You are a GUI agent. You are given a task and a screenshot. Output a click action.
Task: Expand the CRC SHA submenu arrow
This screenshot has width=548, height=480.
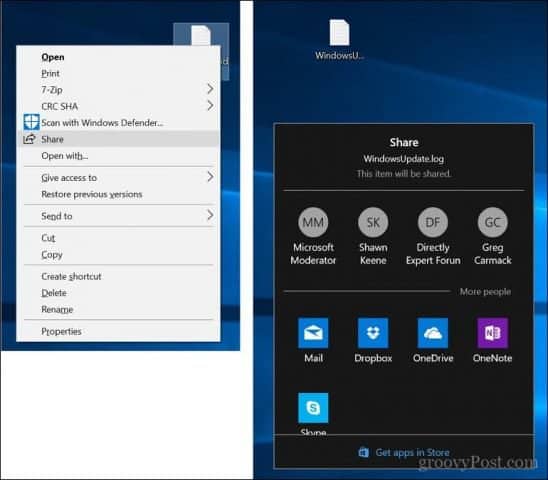tap(210, 106)
